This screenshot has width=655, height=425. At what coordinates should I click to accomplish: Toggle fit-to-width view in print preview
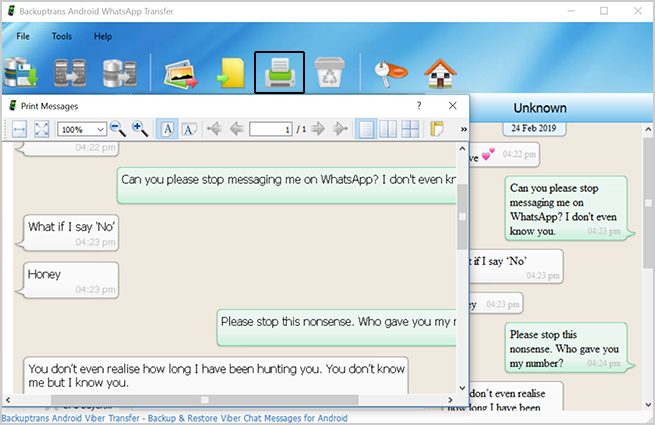pos(19,129)
